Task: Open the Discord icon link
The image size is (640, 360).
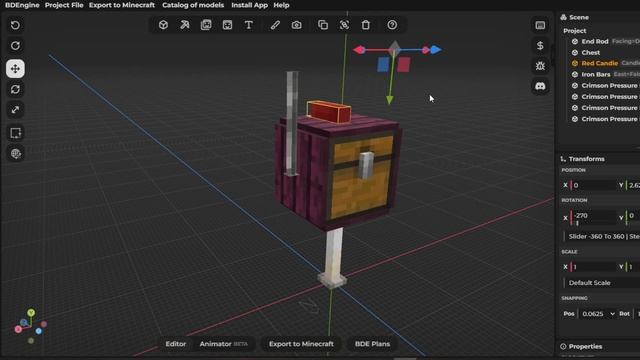Action: [540, 86]
